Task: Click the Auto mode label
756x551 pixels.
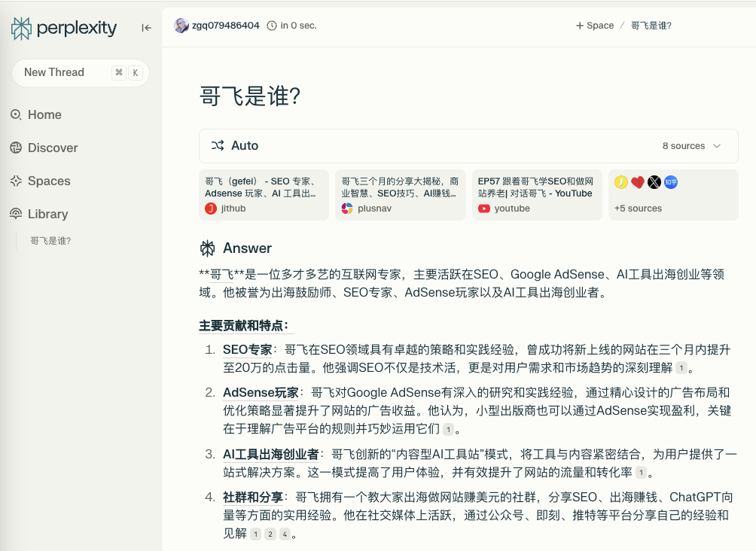Action: 245,145
